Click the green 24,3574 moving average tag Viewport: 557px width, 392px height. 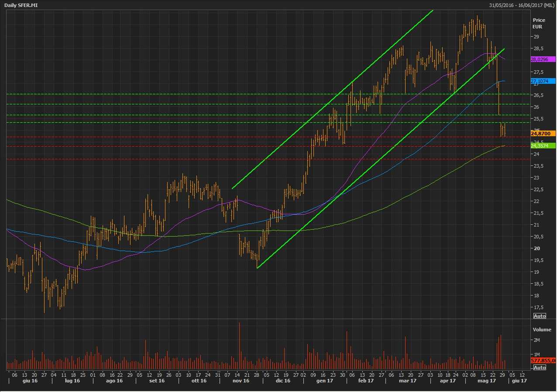543,145
